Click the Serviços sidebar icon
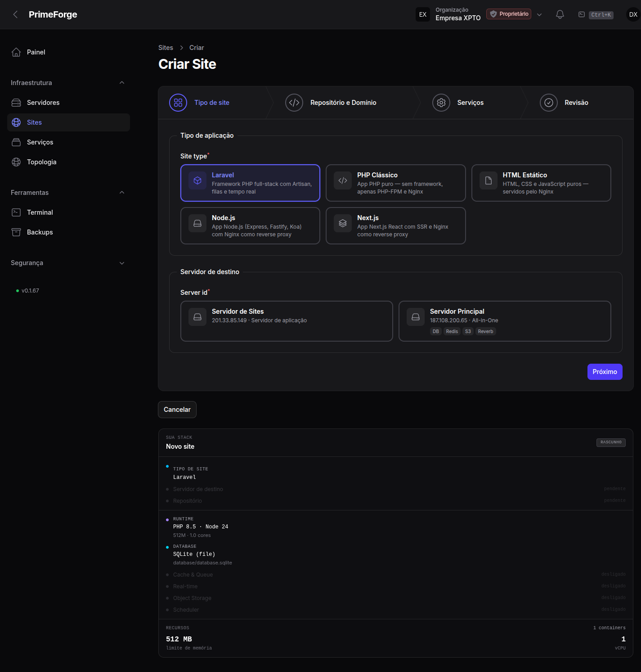The width and height of the screenshot is (641, 672). [x=16, y=142]
